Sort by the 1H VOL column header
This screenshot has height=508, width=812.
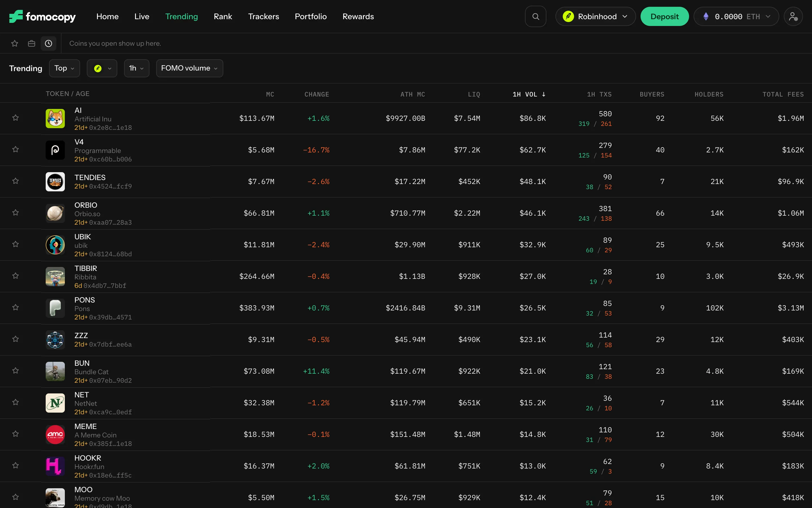coord(529,95)
